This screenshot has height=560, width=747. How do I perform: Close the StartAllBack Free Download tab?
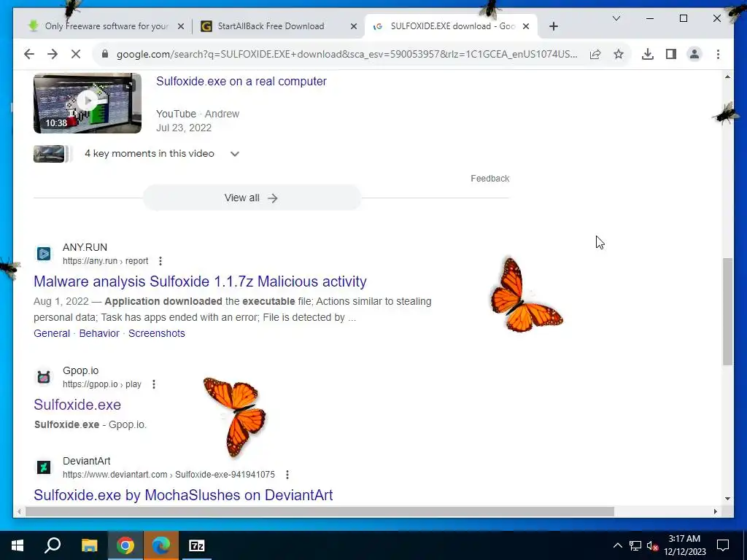(354, 26)
